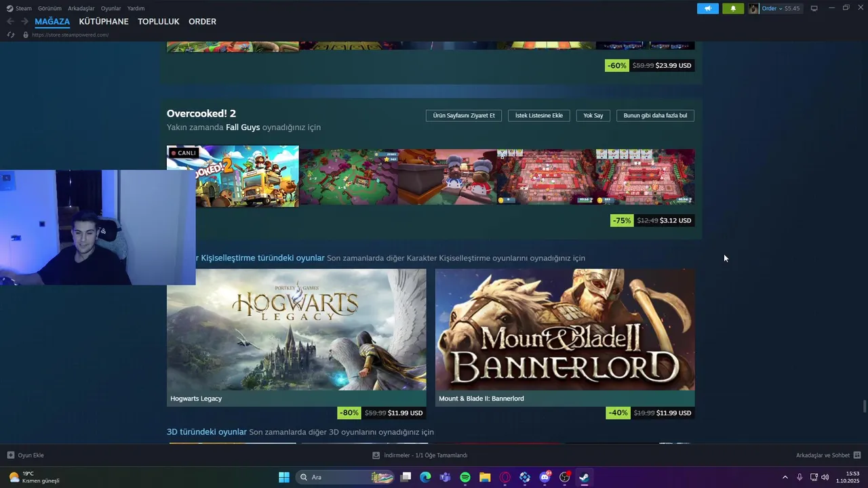Click Hogwarts Legacy -80% $11.99 price
The image size is (868, 488).
pyautogui.click(x=382, y=413)
